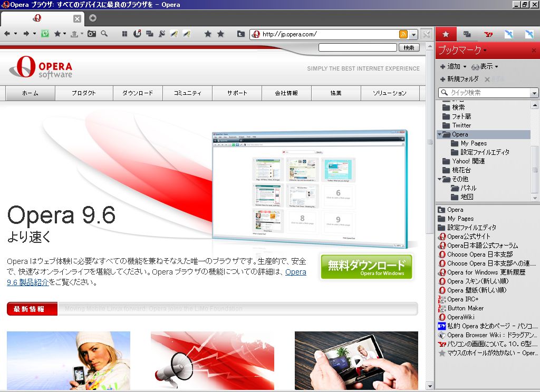Reload the page with green refresh icon
Viewport: 540px width, 392px height.
coord(45,34)
